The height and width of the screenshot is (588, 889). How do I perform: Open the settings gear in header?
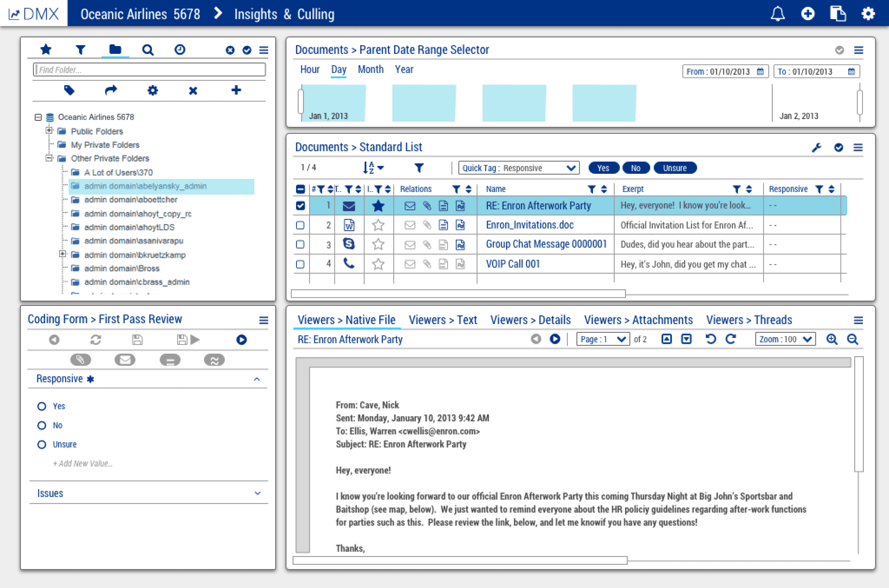point(868,14)
